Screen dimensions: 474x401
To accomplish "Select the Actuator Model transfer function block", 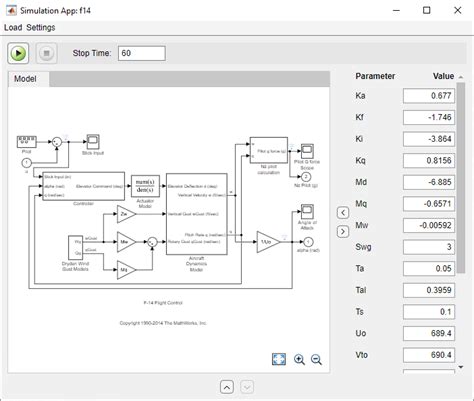I will point(145,186).
